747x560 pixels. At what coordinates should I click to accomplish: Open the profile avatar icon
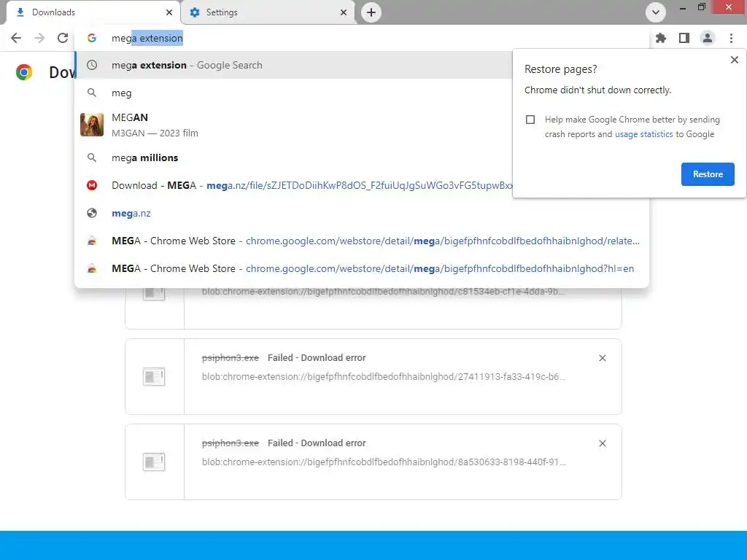[708, 38]
